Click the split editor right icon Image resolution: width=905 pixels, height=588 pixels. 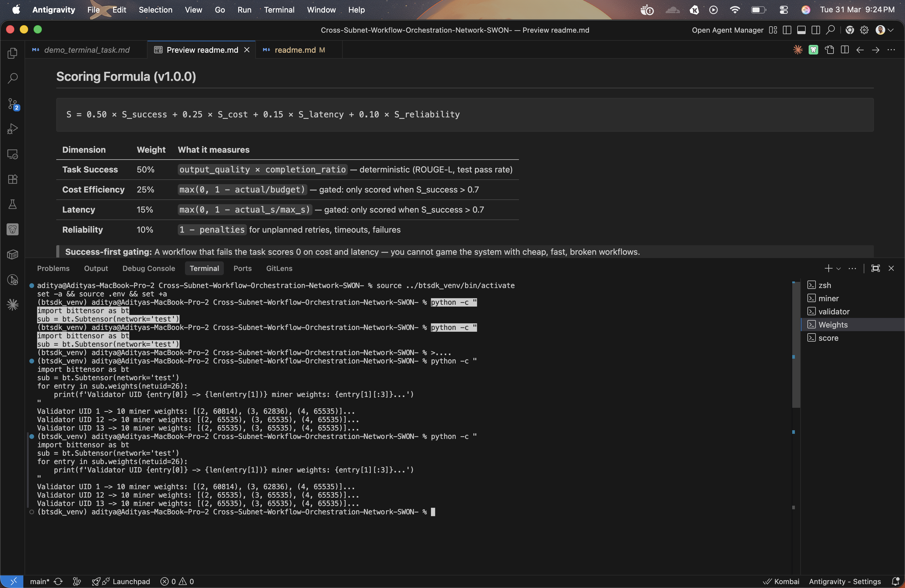pyautogui.click(x=845, y=50)
